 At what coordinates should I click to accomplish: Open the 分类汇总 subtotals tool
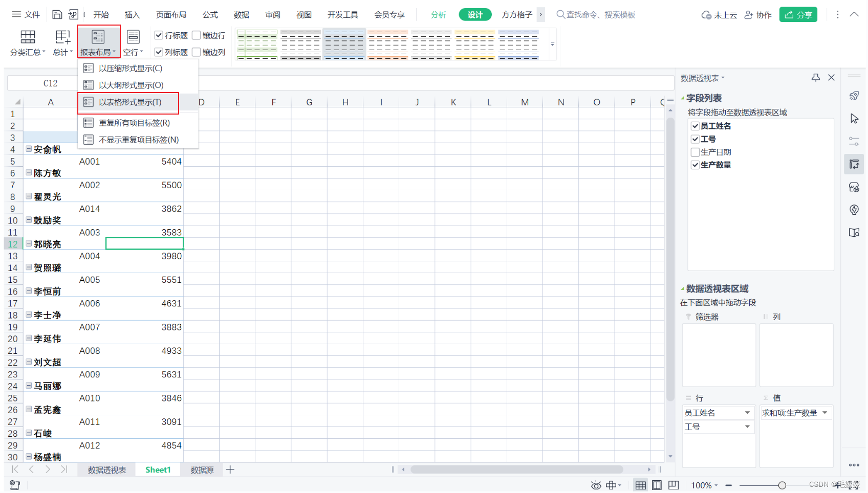28,42
